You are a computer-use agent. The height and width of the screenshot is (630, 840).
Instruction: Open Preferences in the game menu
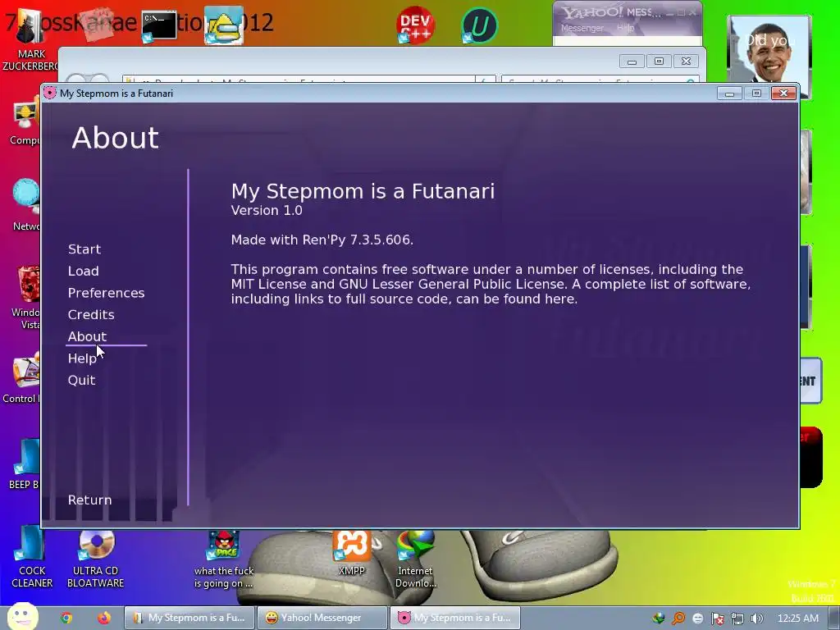pyautogui.click(x=106, y=293)
